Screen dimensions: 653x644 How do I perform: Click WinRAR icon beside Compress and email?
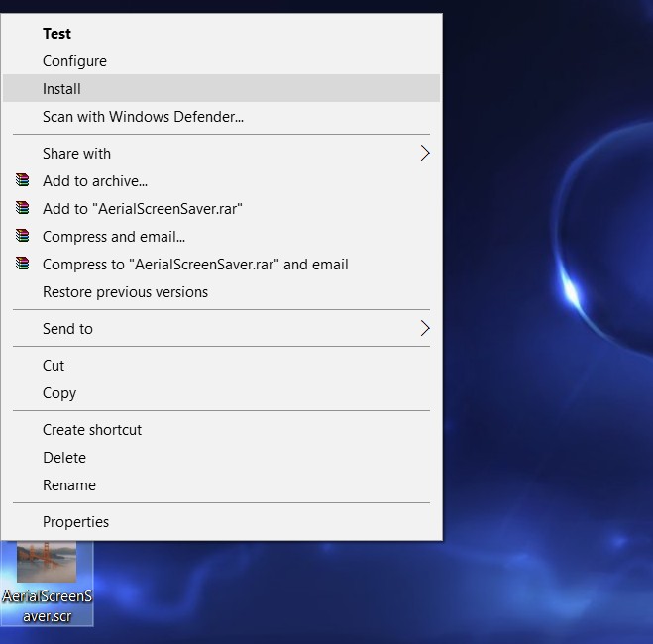23,236
